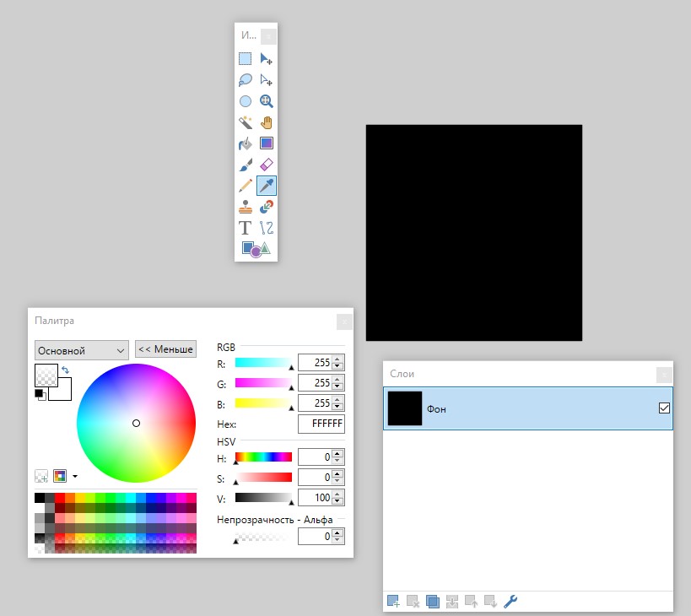This screenshot has height=616, width=691.
Task: Toggle visibility checkbox of Фон layer
Action: (664, 408)
